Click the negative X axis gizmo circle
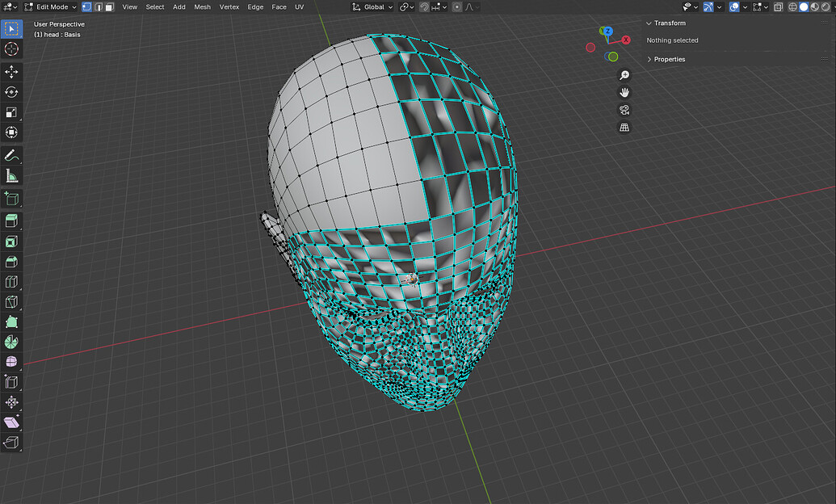Image resolution: width=836 pixels, height=504 pixels. [x=590, y=48]
